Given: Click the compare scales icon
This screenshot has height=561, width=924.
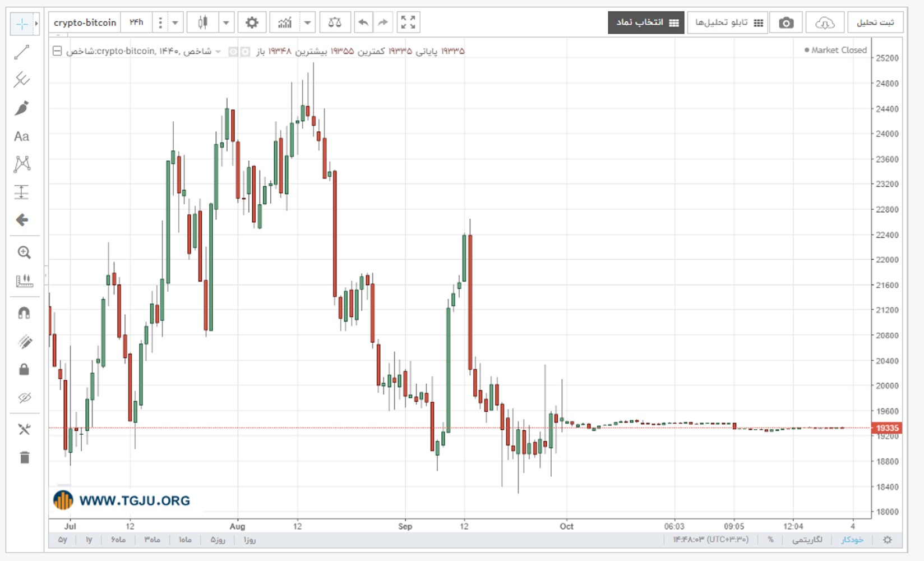Looking at the screenshot, I should [x=335, y=22].
